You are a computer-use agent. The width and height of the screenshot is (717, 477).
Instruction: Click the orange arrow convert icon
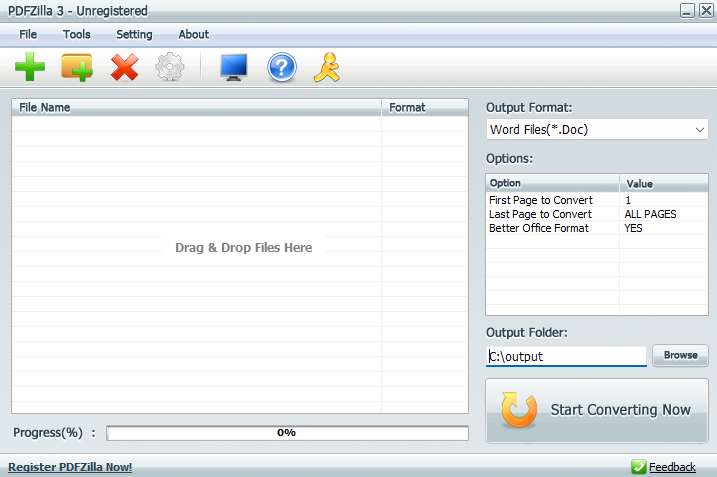point(519,410)
